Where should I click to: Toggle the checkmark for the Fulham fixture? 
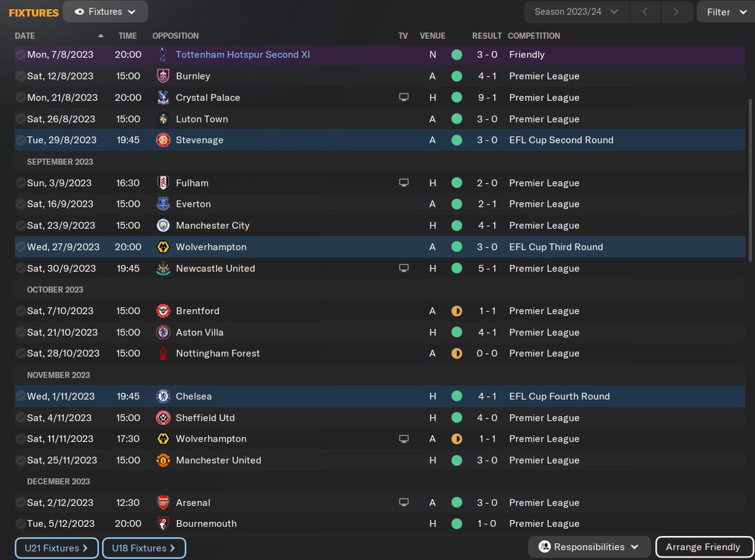[21, 183]
